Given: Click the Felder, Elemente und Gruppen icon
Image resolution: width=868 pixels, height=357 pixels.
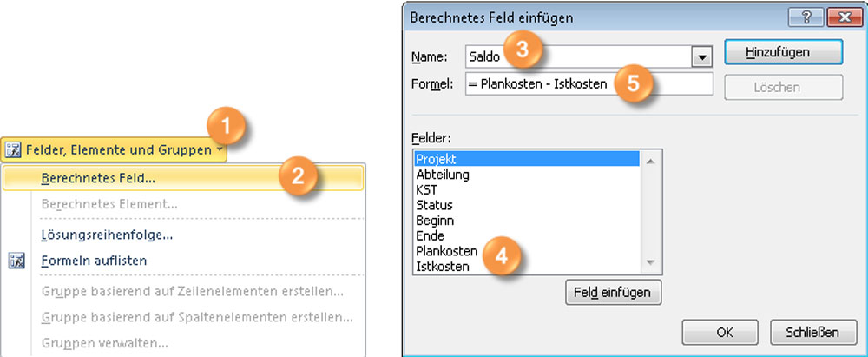Looking at the screenshot, I should [x=13, y=150].
